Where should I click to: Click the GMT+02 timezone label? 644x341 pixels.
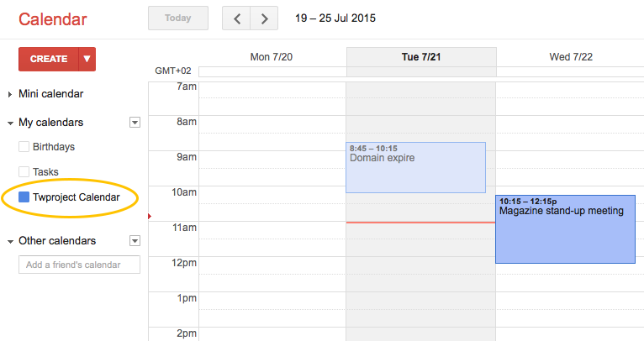click(x=173, y=71)
